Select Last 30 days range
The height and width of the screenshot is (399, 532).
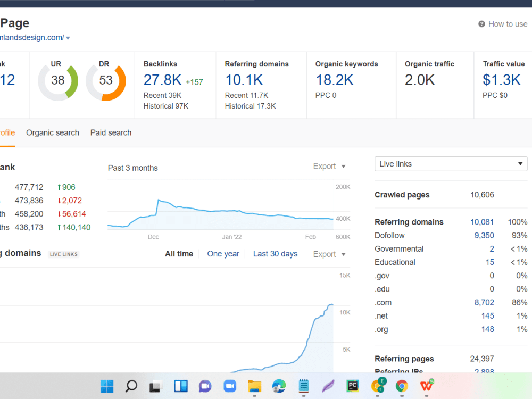pos(275,254)
